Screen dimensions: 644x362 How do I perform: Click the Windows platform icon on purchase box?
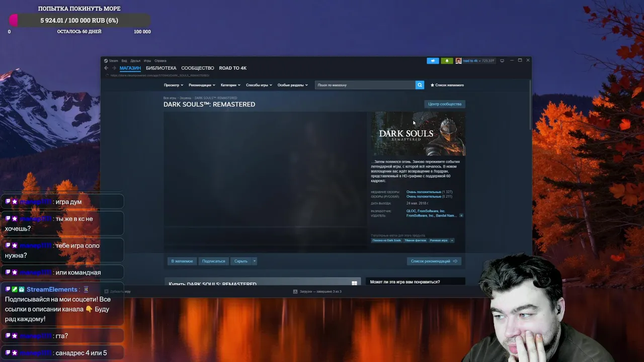(x=354, y=283)
